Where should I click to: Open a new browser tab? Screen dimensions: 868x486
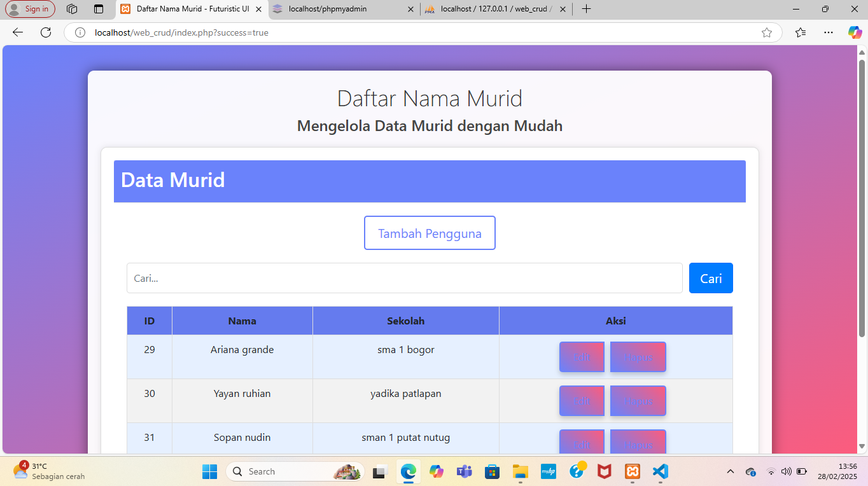point(586,9)
